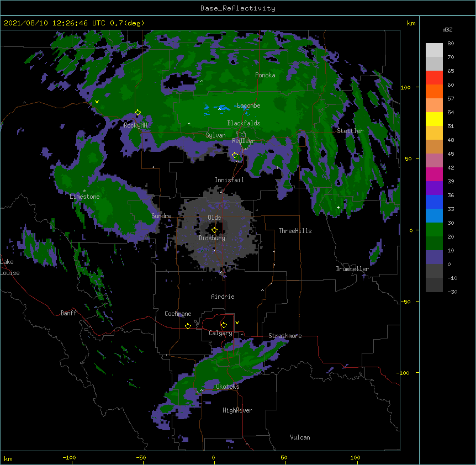476x465 pixels.
Task: Click the Olds city label
Action: click(214, 218)
